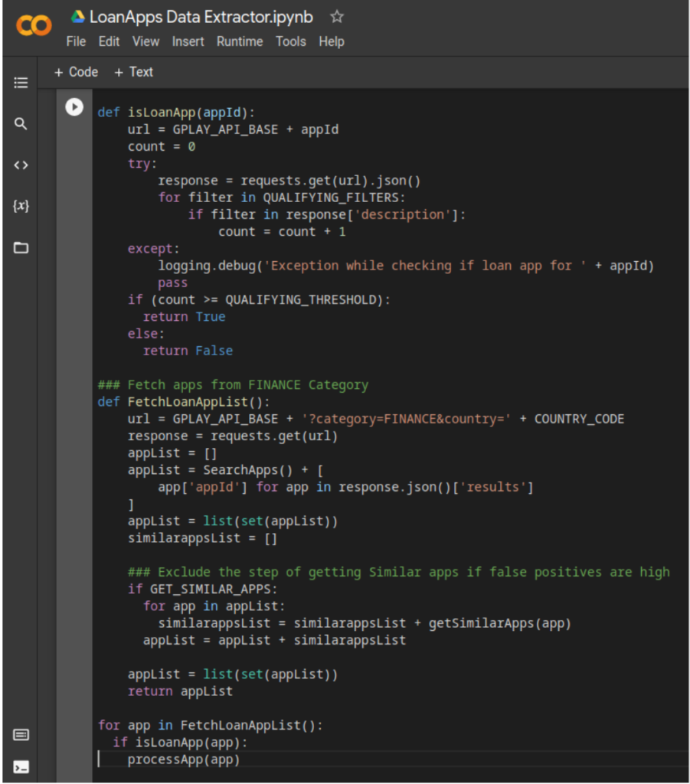
Task: Open the table of contents sidebar icon
Action: pos(21,83)
